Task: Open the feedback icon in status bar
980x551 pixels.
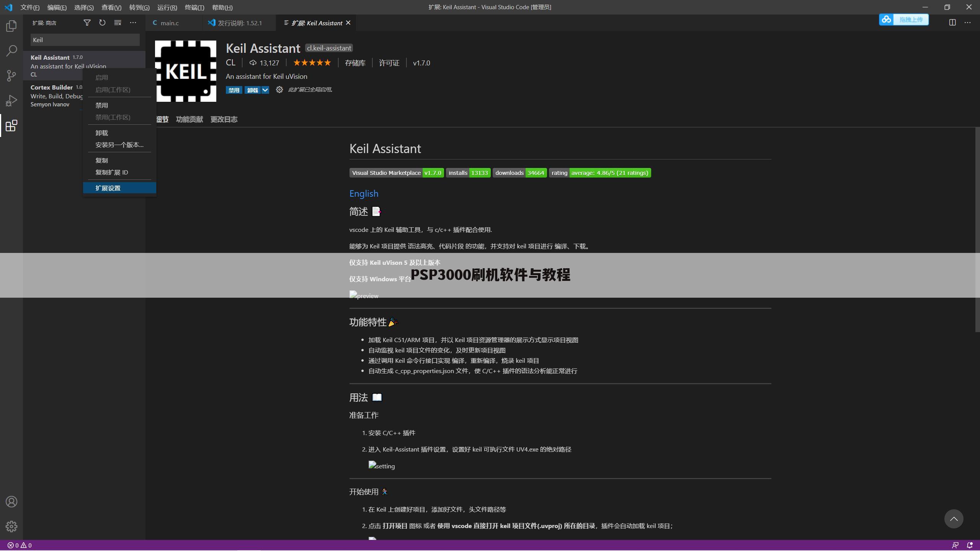Action: coord(955,545)
